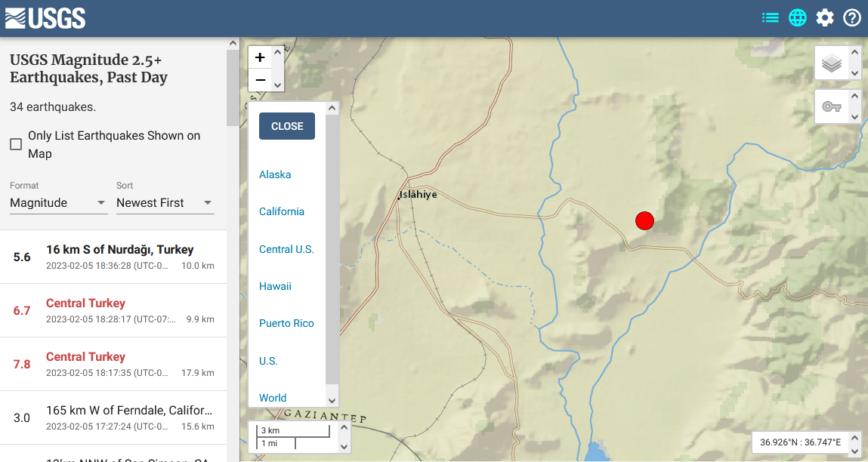Click the earthquake list heading title
The image size is (868, 462).
click(x=88, y=69)
